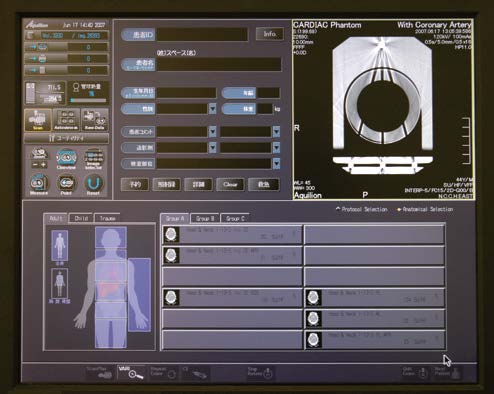Switch to the Child tab
Screen dimensions: 494x394
(81, 218)
